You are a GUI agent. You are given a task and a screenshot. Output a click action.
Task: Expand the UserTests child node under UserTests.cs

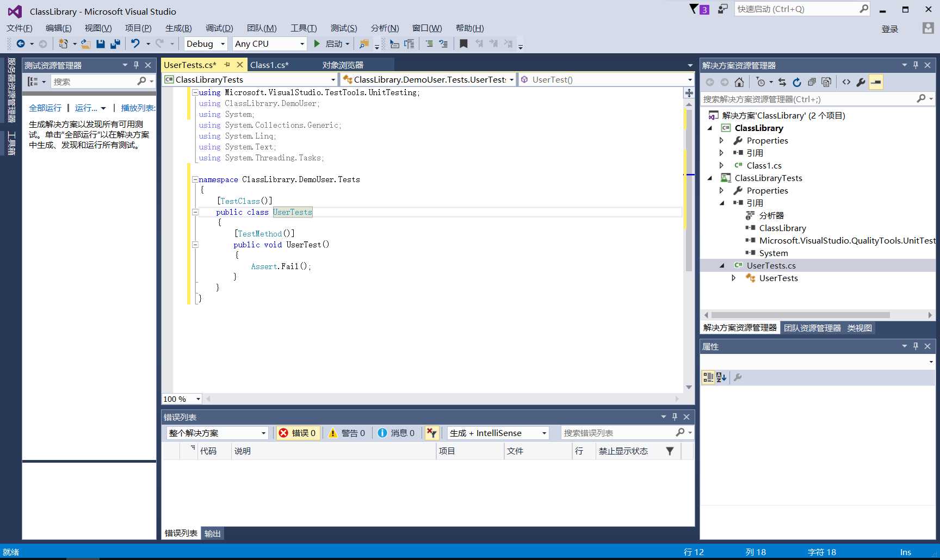(734, 278)
